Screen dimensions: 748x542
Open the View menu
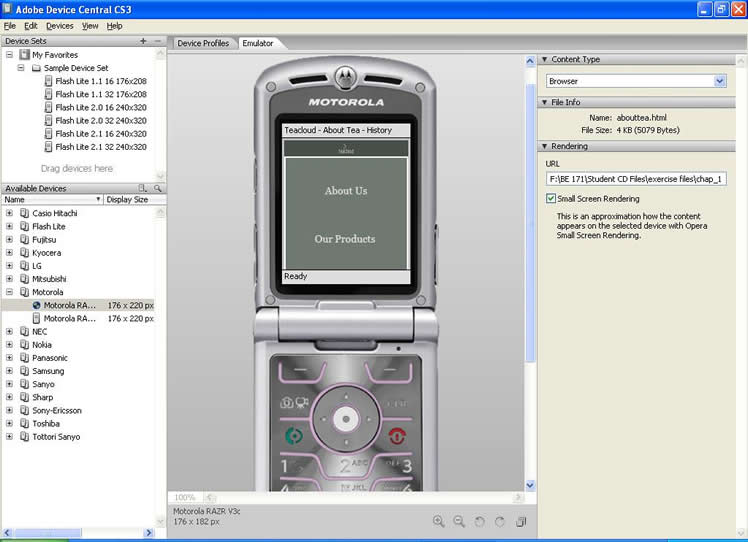coord(90,26)
